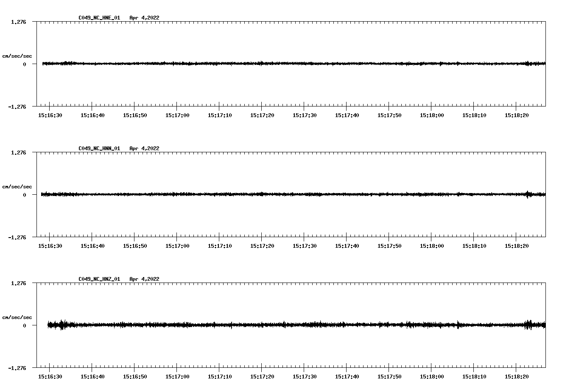
Task: Click the 15:18:00 time label under HNE plot
Action: point(432,115)
